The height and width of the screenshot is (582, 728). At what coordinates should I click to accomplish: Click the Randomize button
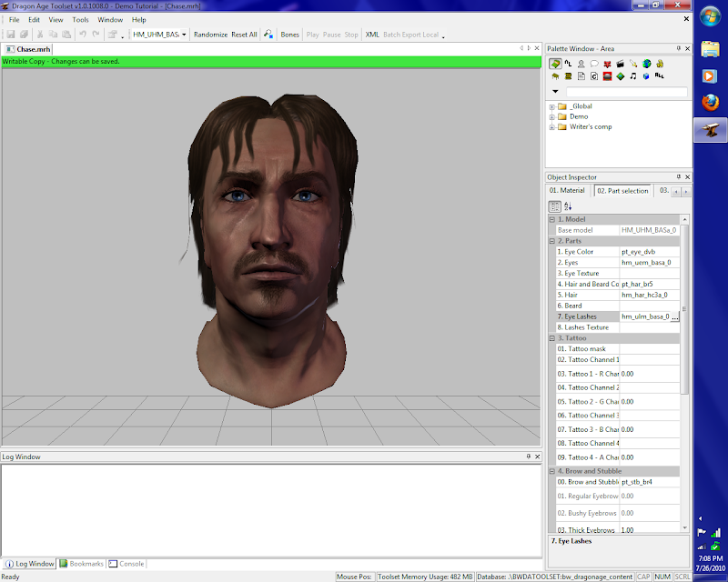tap(210, 35)
